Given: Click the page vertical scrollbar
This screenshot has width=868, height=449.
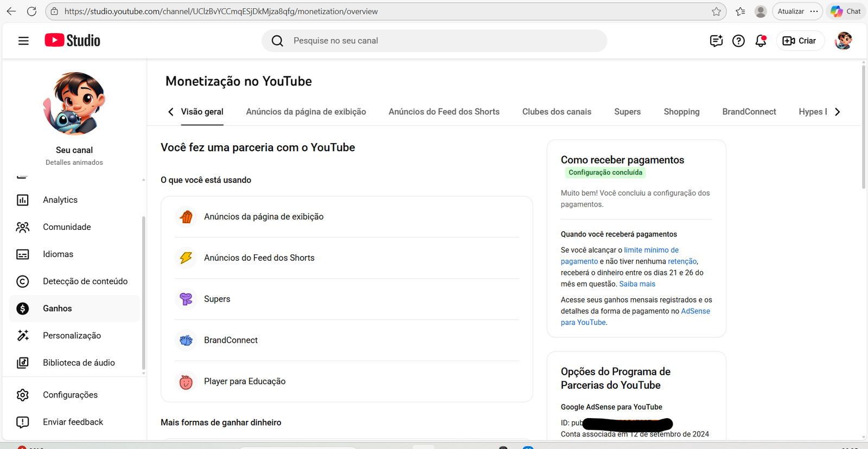Looking at the screenshot, I should [864, 127].
